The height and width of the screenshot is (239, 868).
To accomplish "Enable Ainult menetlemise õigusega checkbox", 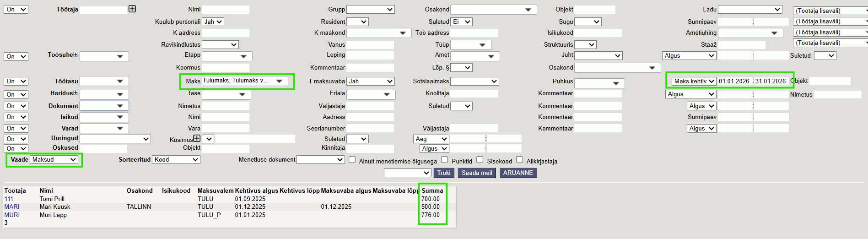I will click(x=352, y=160).
